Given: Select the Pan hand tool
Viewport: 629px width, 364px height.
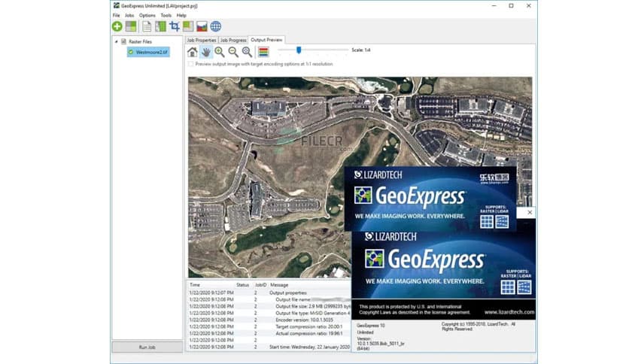Looking at the screenshot, I should tap(206, 52).
